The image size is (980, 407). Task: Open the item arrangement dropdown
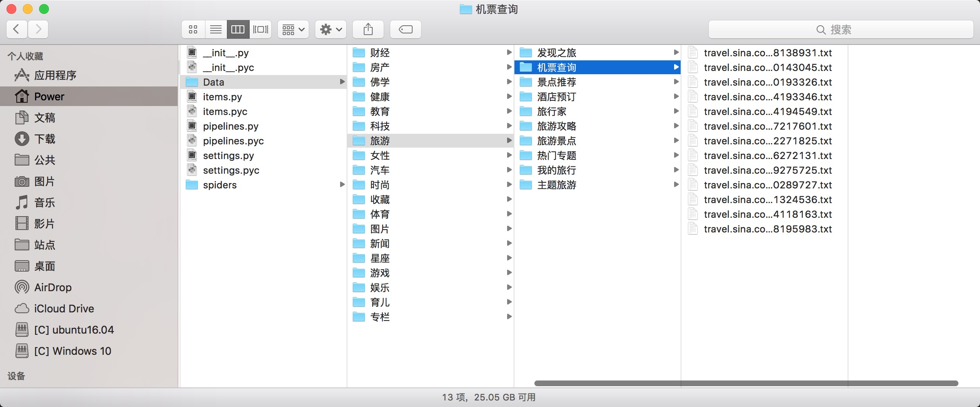(292, 29)
